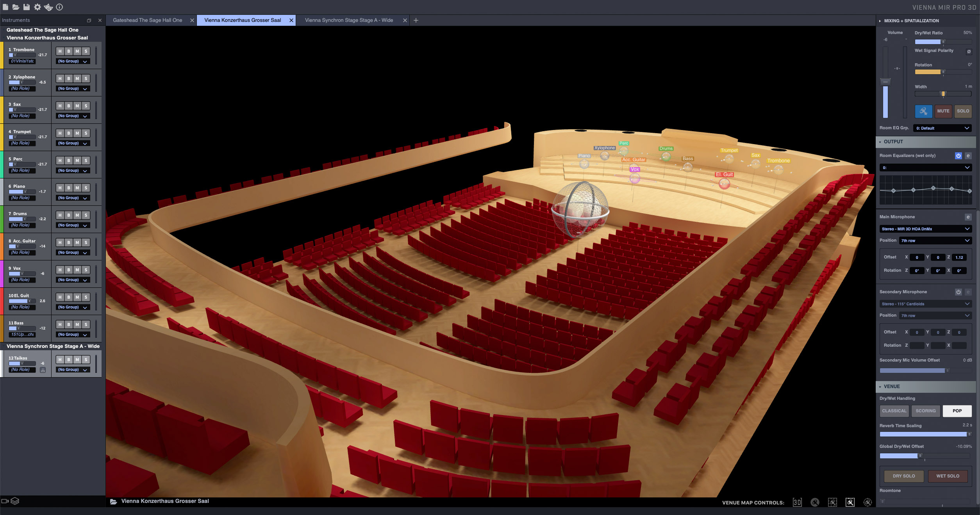Open settings with the gear icon

tap(37, 7)
